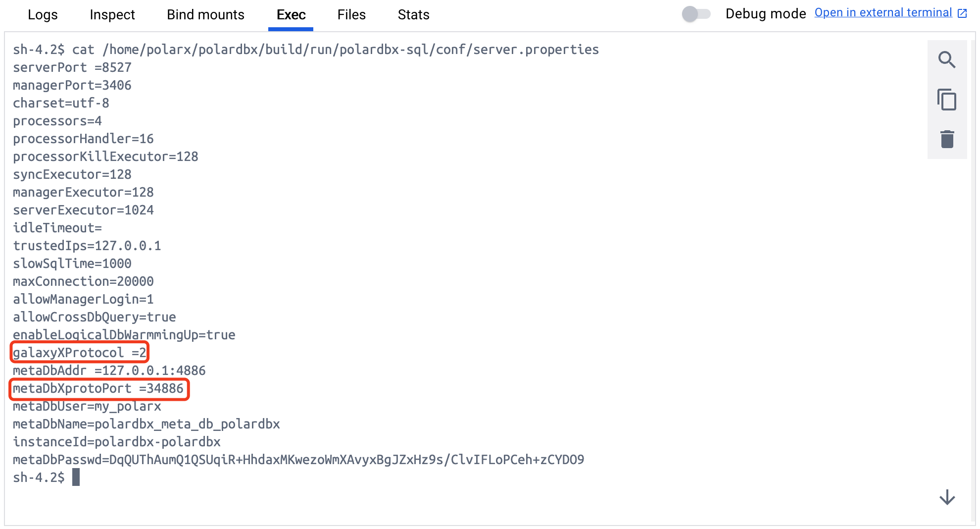The height and width of the screenshot is (529, 980).
Task: Toggle the Debug mode switch
Action: point(696,14)
